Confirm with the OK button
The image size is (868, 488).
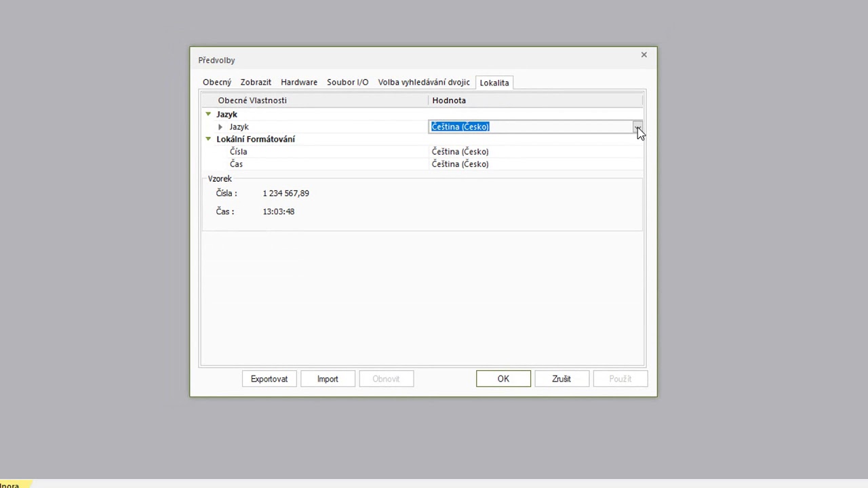[x=503, y=379]
